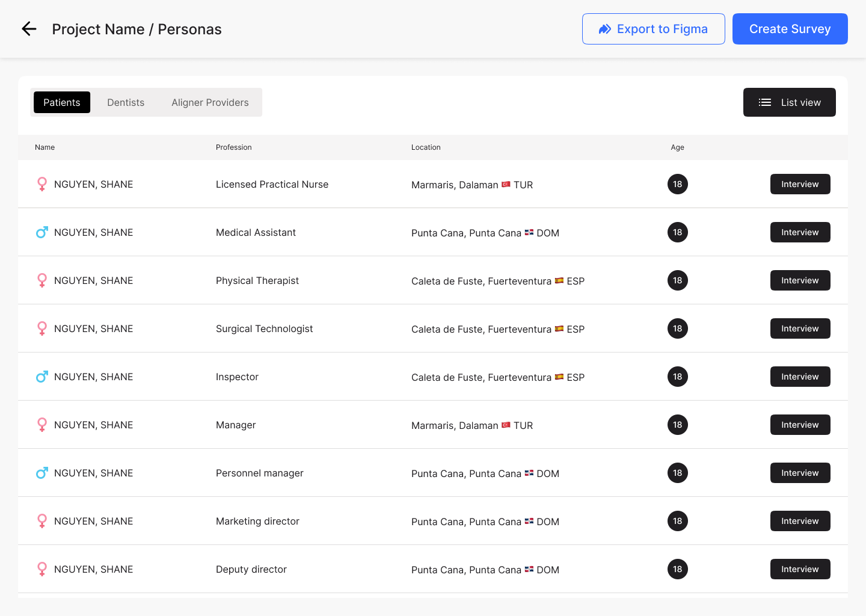Interview the Medical Assistant persona

[800, 232]
